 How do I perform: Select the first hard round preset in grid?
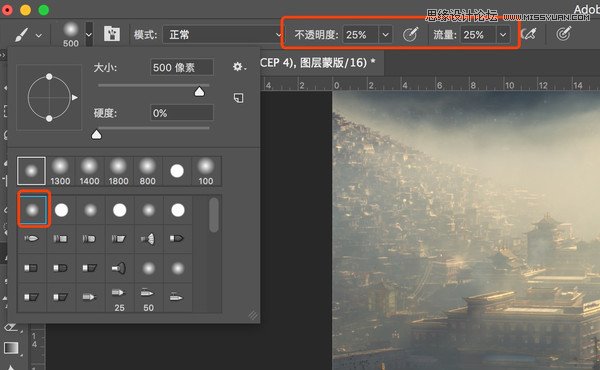61,210
